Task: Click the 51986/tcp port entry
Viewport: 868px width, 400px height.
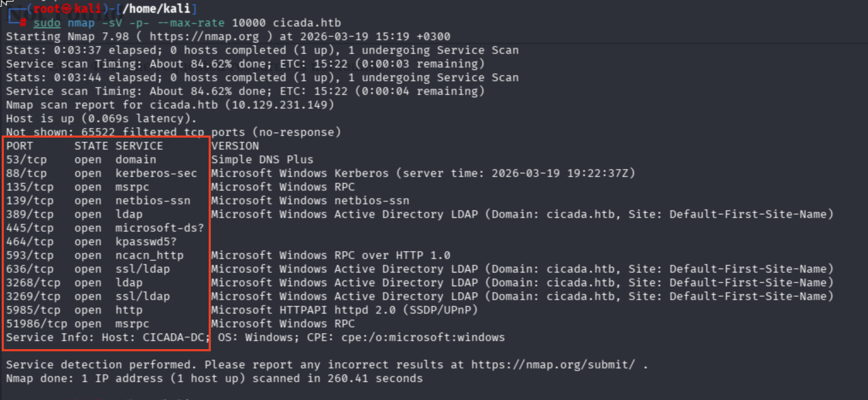Action: (37, 324)
